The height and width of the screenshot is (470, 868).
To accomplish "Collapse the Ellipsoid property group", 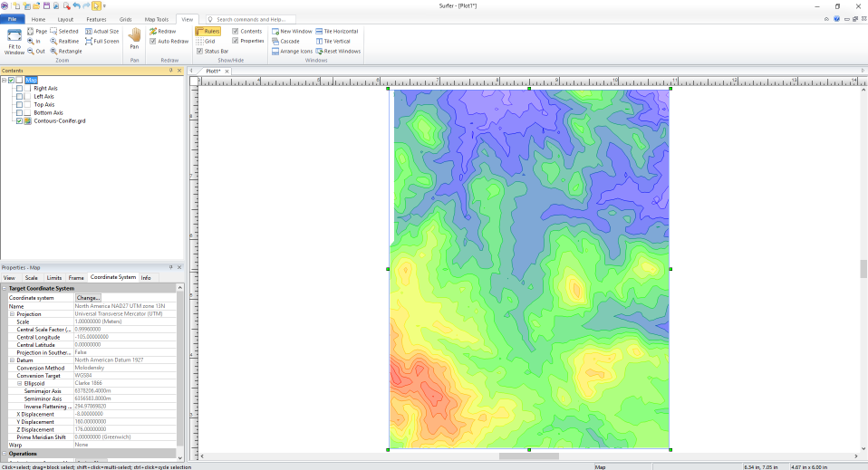I will [x=19, y=383].
